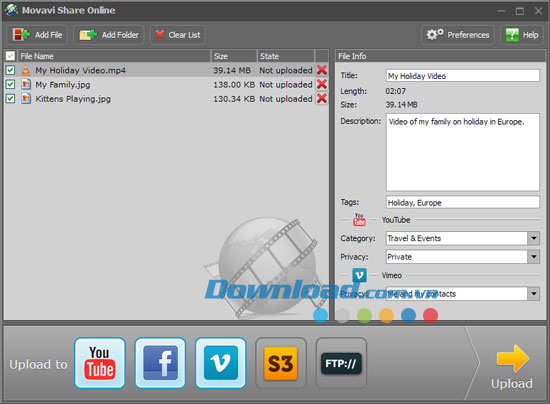
Task: Click YouTube logo in File Info section
Action: click(x=359, y=220)
